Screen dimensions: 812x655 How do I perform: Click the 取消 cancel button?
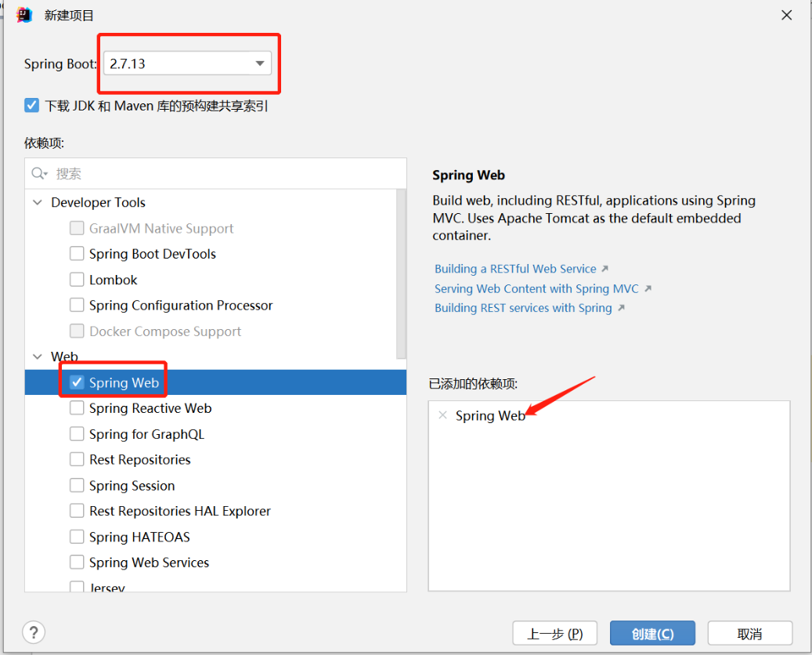750,633
